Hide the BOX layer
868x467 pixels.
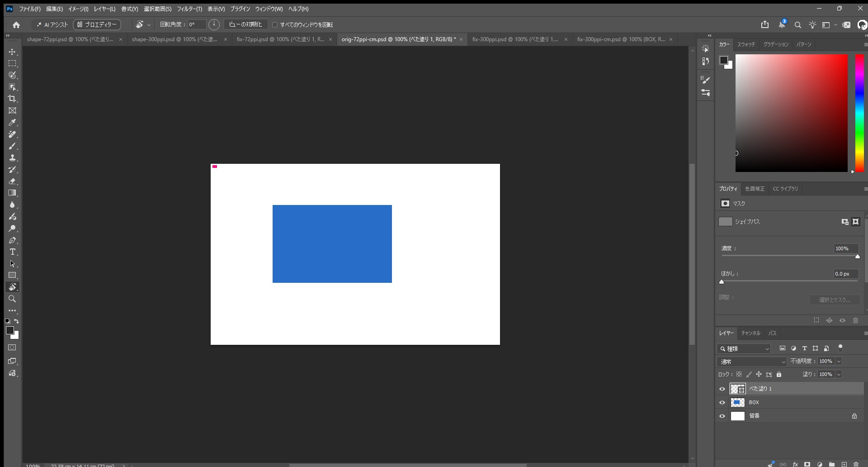click(x=722, y=402)
